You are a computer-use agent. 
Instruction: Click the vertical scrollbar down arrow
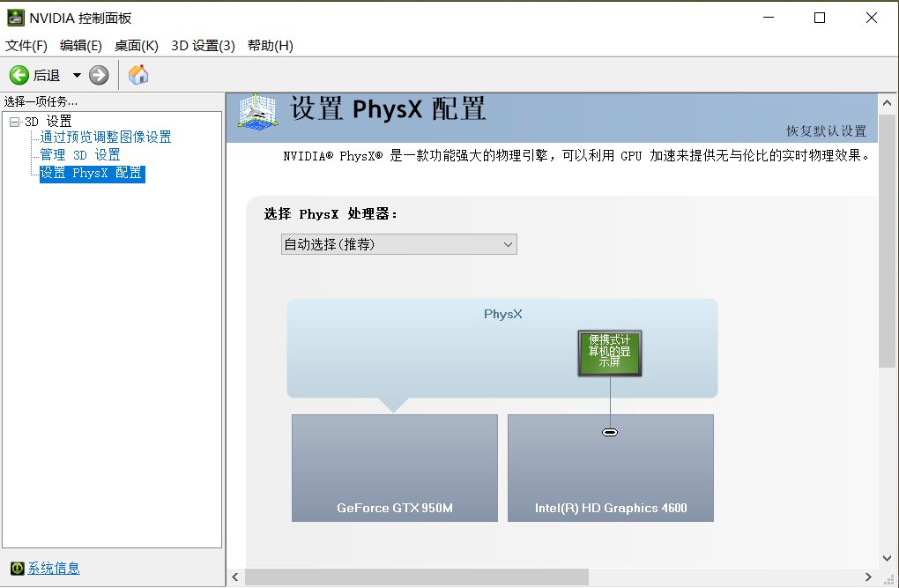[x=888, y=557]
